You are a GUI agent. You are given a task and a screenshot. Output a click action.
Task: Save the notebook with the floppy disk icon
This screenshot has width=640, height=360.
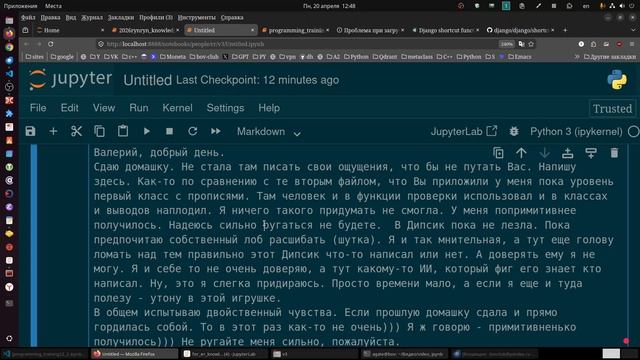(x=30, y=131)
